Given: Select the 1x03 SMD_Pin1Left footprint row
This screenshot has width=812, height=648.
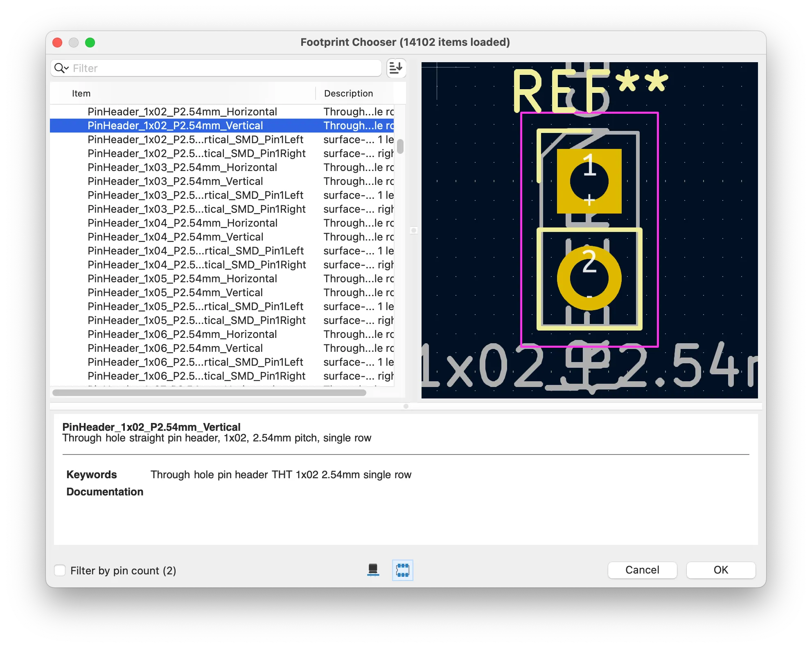Looking at the screenshot, I should (222, 195).
